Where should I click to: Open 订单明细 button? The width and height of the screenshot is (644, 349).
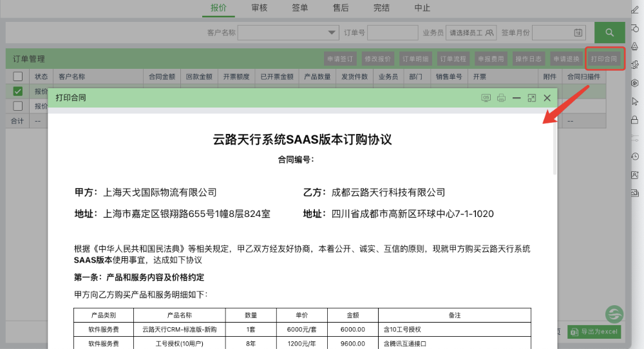click(415, 59)
